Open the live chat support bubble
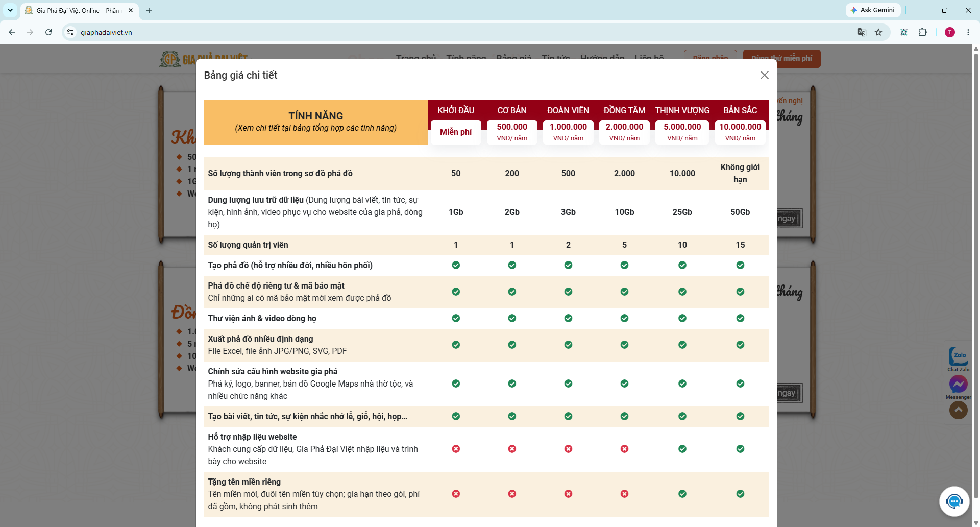 point(954,501)
